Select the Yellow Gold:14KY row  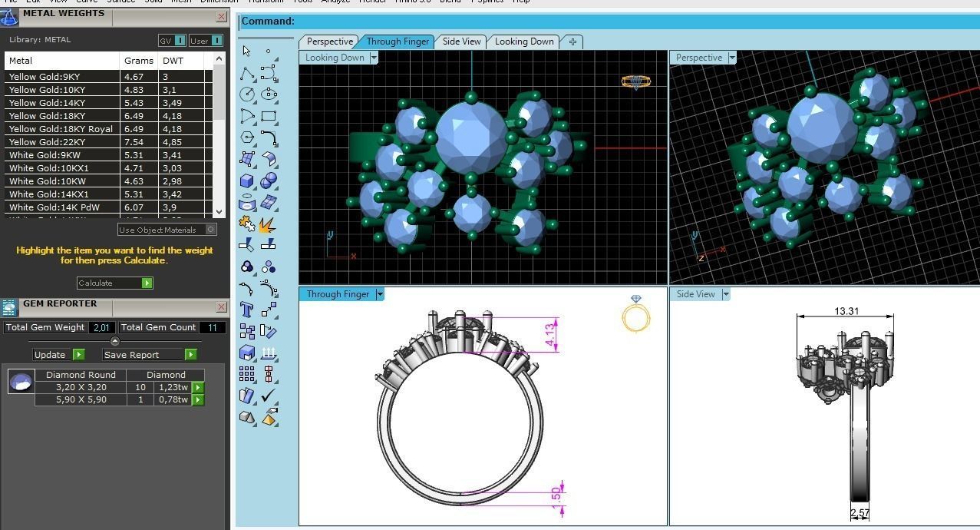108,103
